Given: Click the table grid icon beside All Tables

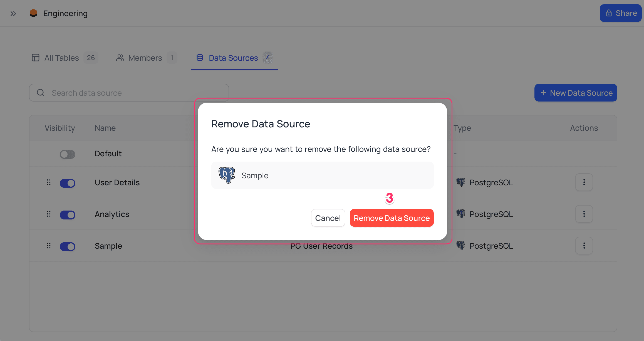Looking at the screenshot, I should (36, 58).
